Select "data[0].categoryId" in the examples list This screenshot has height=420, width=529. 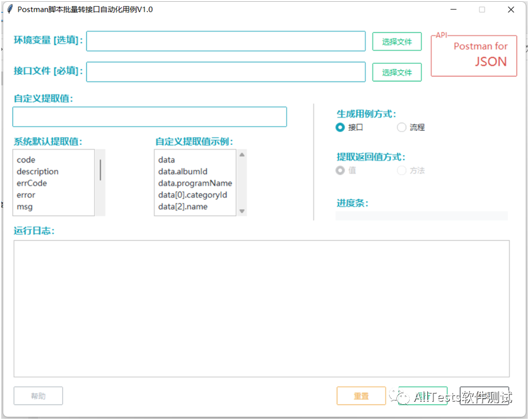coord(192,195)
